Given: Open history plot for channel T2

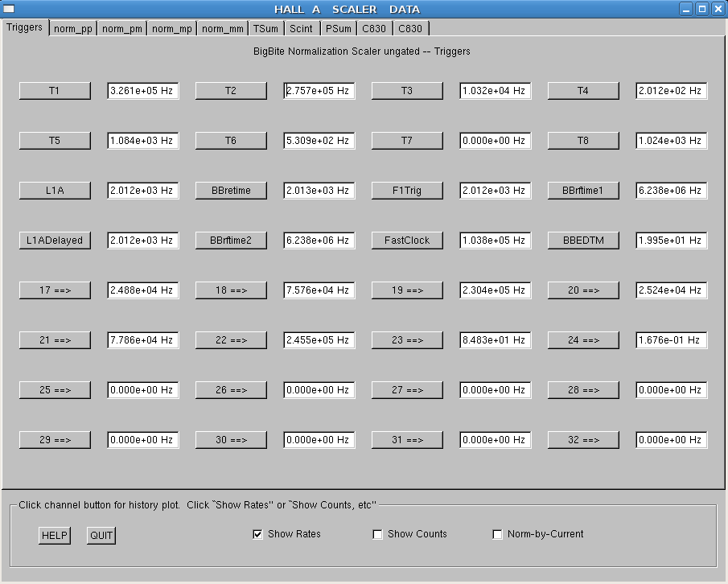Looking at the screenshot, I should click(231, 91).
